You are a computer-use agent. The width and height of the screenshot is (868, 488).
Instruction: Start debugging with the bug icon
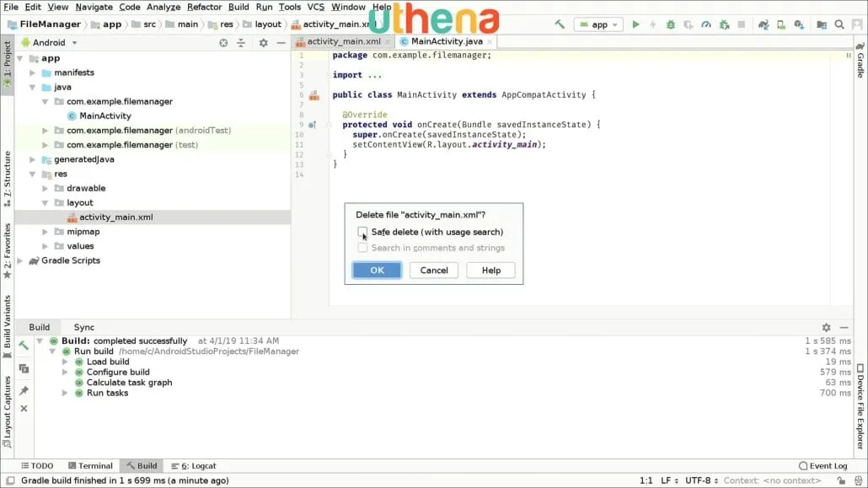pyautogui.click(x=670, y=24)
